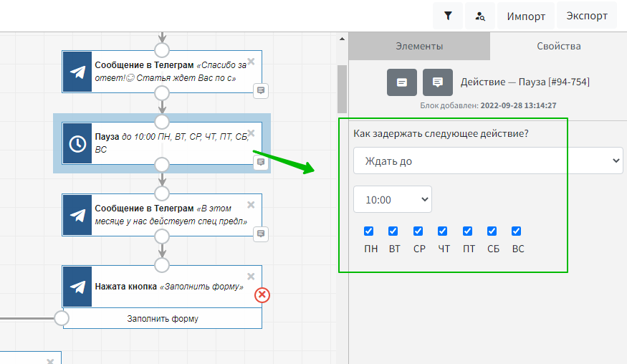
Task: Uncheck the ПН day checkbox
Action: pyautogui.click(x=369, y=231)
